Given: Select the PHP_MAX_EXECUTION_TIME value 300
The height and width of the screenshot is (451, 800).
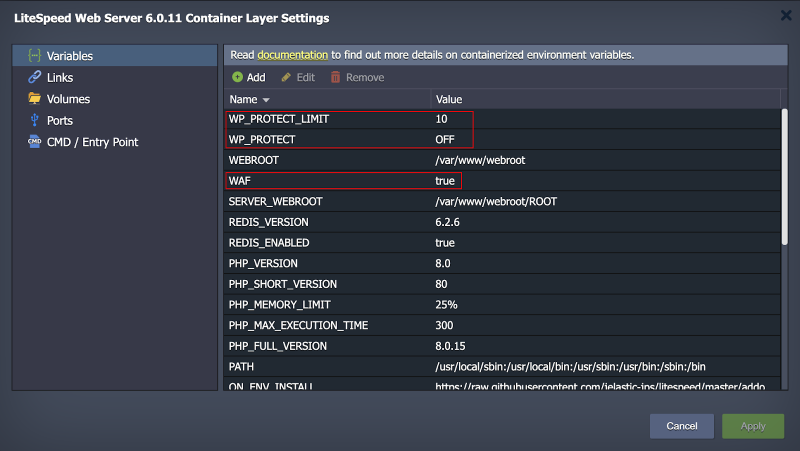Looking at the screenshot, I should point(444,325).
